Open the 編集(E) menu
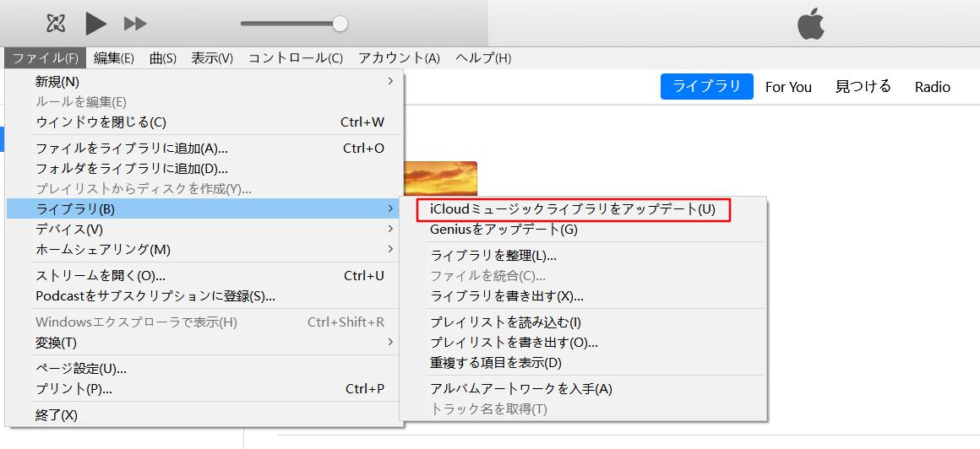 pyautogui.click(x=114, y=58)
